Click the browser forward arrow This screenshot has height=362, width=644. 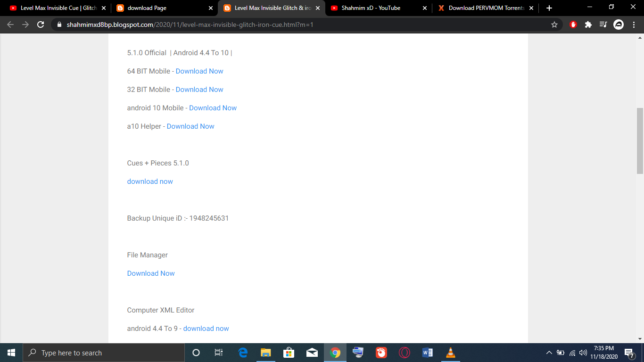[x=25, y=25]
